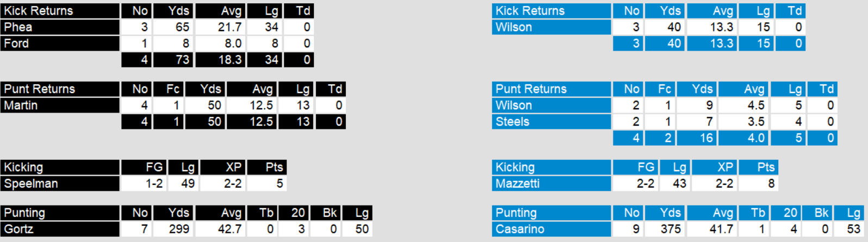Click Phea's 21.7 average cell

click(220, 27)
